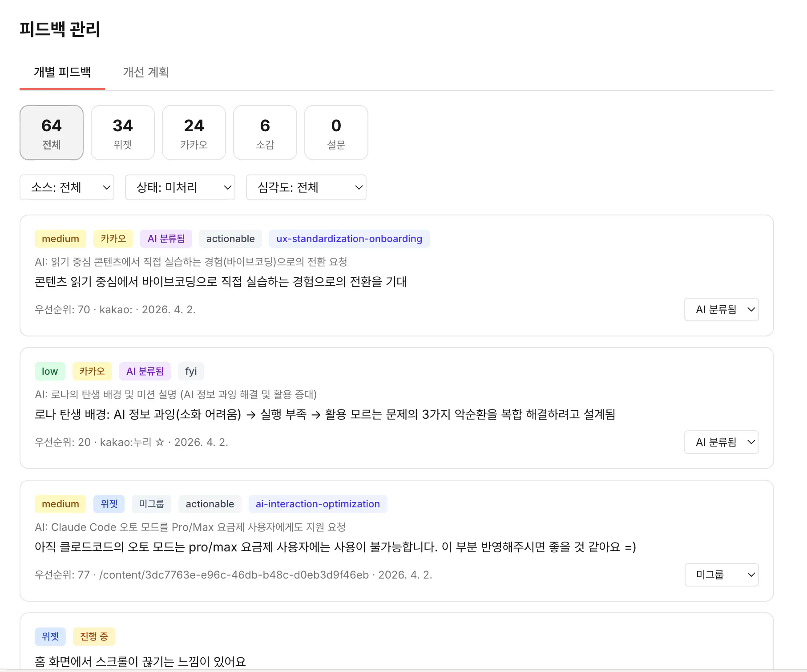
Task: Click the fyi badge
Action: [191, 371]
